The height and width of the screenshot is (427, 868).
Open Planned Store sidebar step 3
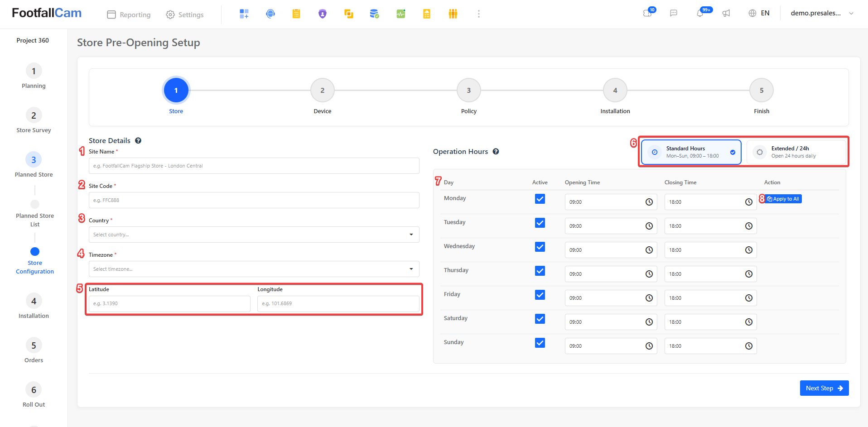(34, 165)
